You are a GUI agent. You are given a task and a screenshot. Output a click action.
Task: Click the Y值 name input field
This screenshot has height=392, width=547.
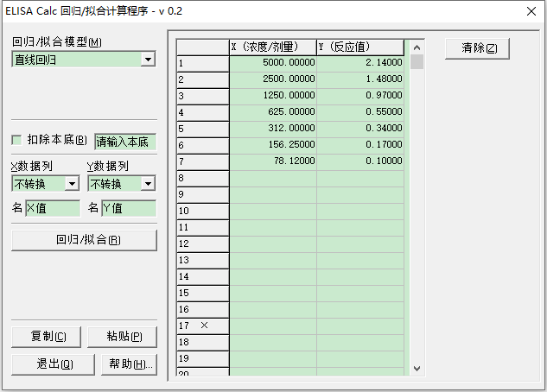(129, 208)
